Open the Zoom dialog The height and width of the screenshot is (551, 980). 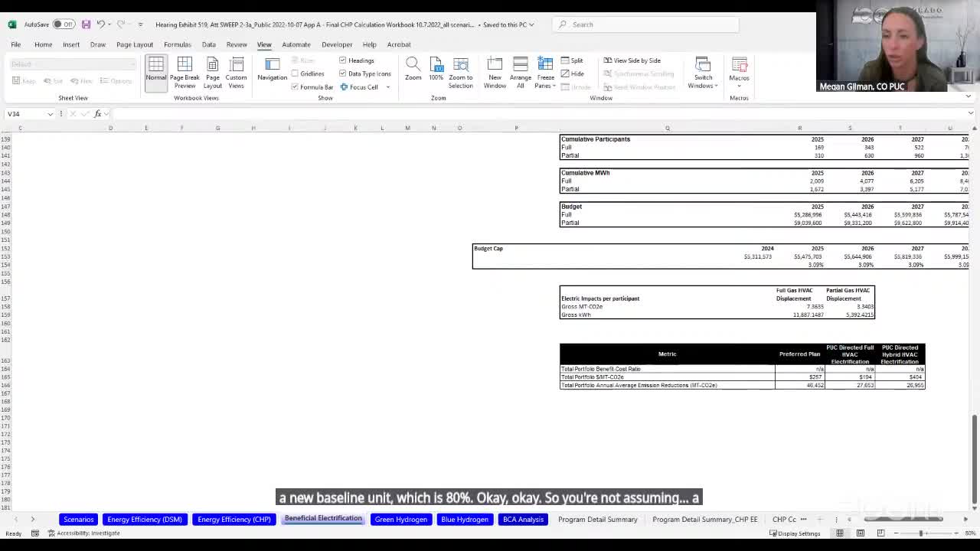coord(413,69)
